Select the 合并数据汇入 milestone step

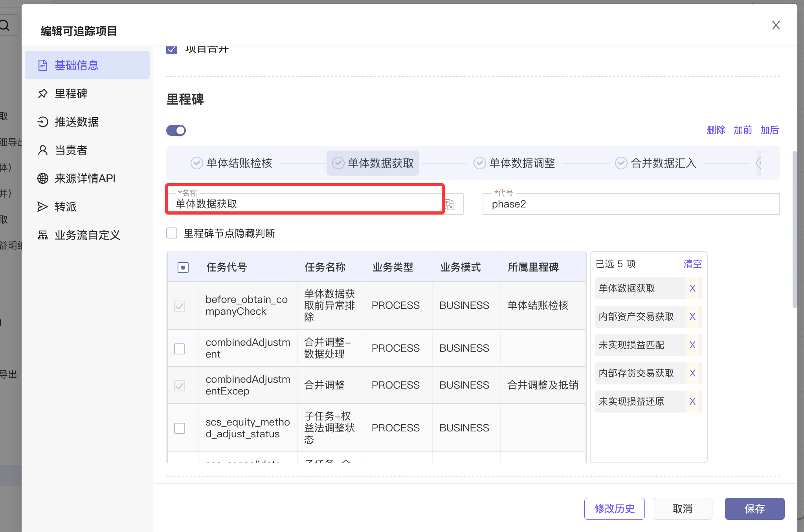[x=656, y=163]
